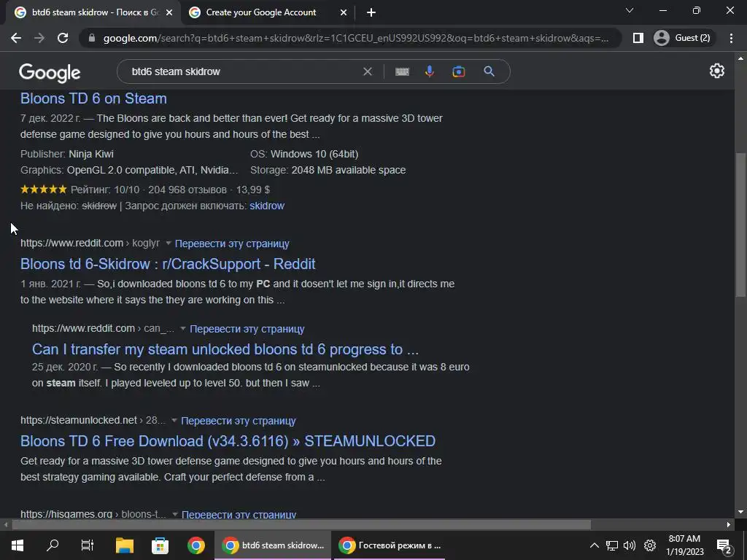Expand options arrow beside reddit.com can_
This screenshot has width=747, height=560.
tap(183, 329)
